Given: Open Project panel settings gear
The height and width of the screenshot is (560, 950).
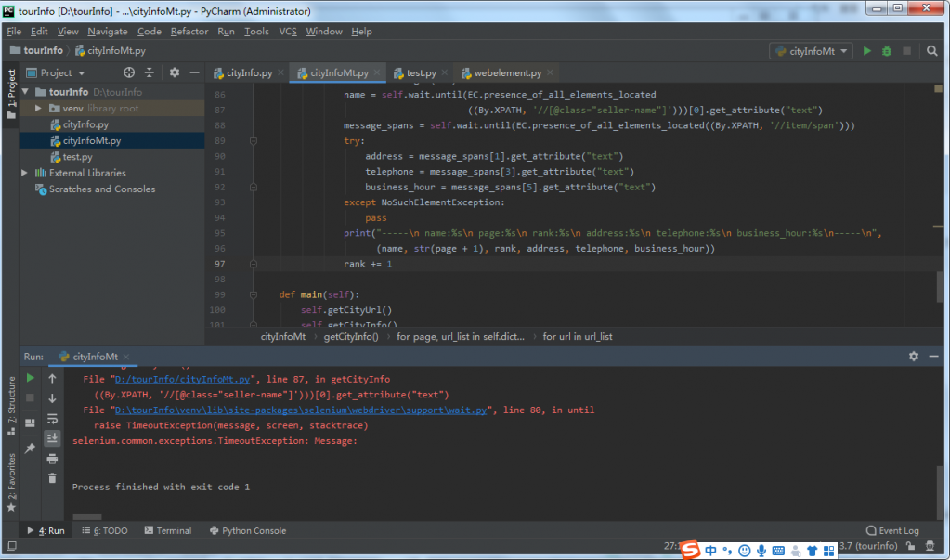Looking at the screenshot, I should tap(175, 72).
